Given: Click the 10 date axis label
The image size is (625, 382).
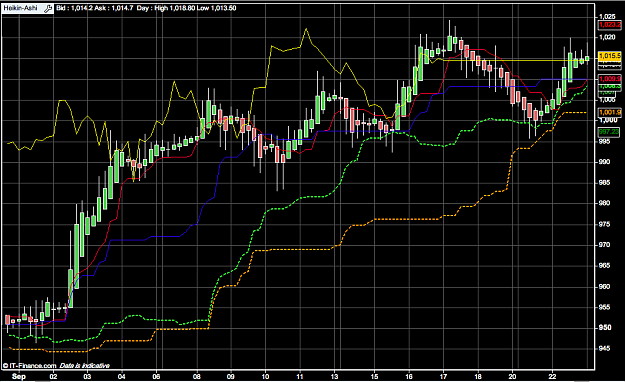Looking at the screenshot, I should click(265, 376).
